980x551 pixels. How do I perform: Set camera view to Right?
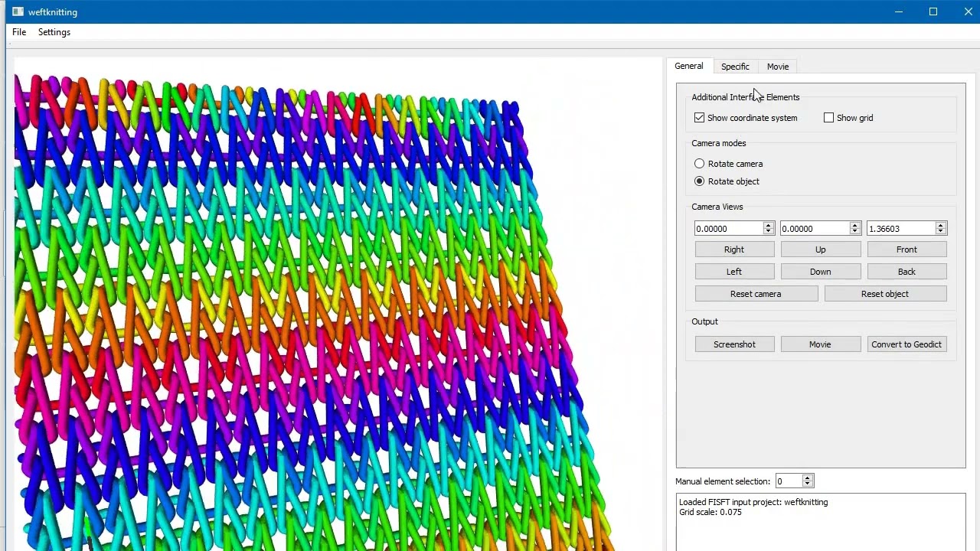pyautogui.click(x=734, y=249)
